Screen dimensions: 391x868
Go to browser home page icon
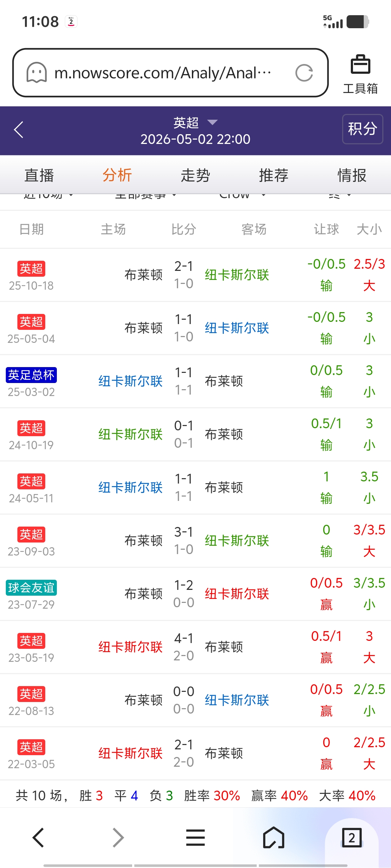tap(274, 838)
